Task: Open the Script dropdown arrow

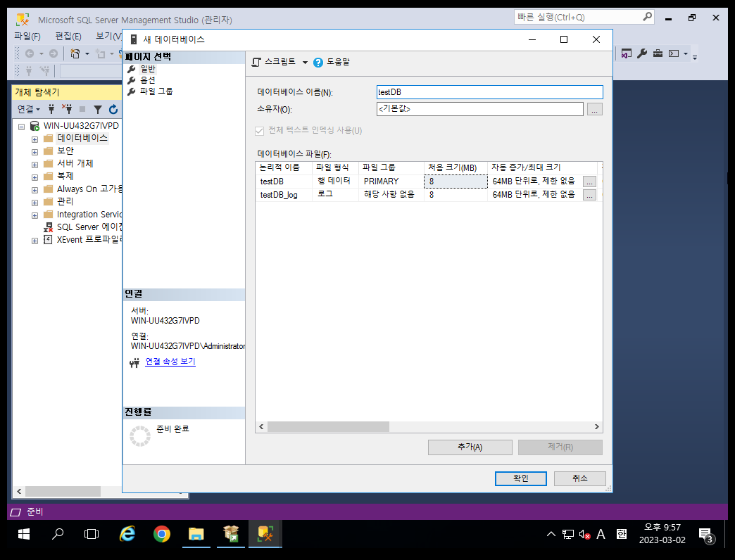Action: tap(305, 63)
